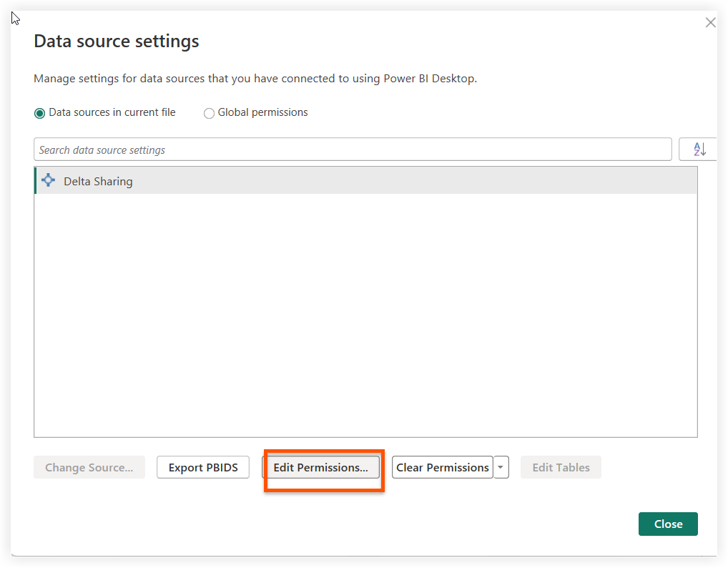Open the Clear Permissions split-button menu
Viewport: 728px width, 568px height.
(501, 467)
